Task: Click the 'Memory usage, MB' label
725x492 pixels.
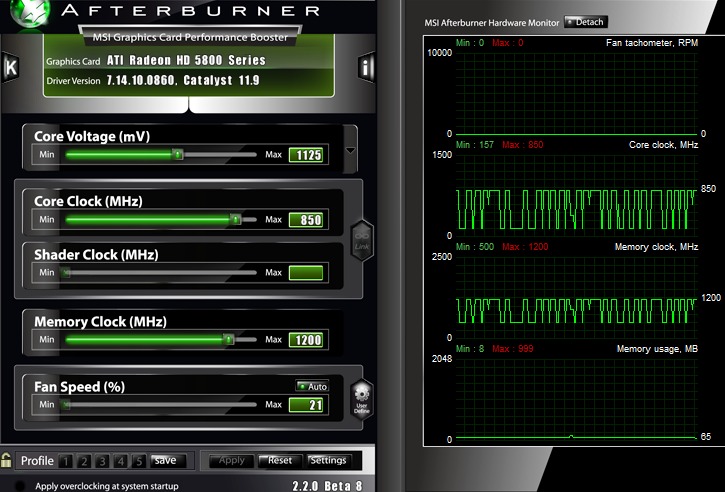Action: [657, 349]
